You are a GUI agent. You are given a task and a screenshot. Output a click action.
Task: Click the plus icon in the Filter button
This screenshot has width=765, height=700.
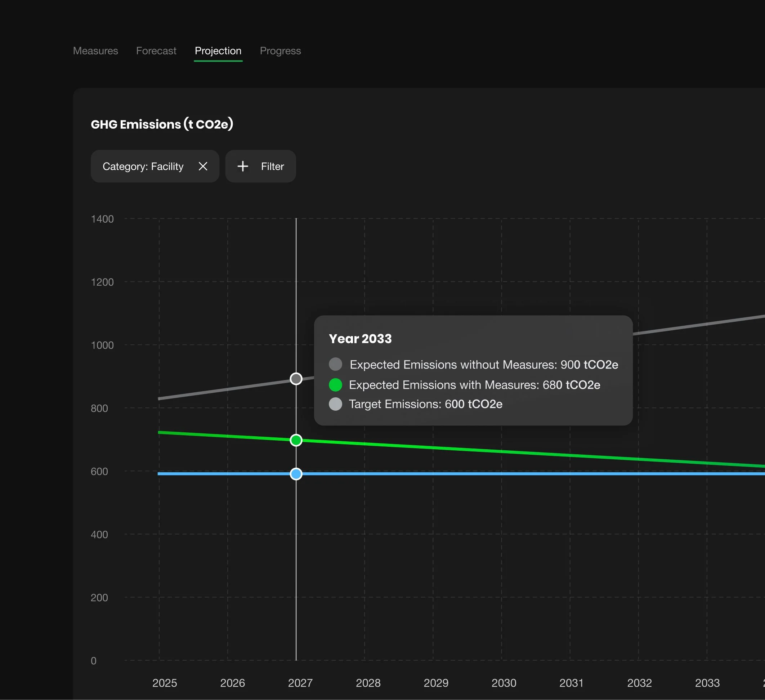point(242,166)
